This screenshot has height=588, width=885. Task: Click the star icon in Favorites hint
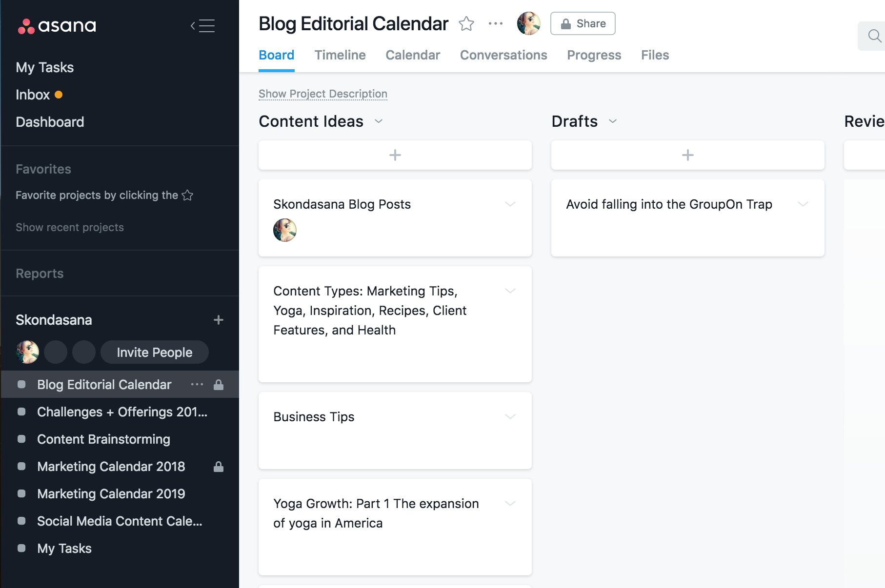(187, 195)
